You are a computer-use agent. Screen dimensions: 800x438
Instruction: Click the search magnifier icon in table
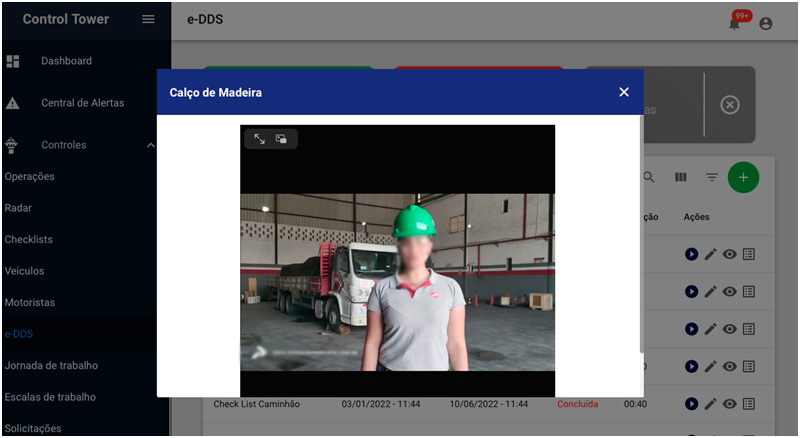[648, 177]
